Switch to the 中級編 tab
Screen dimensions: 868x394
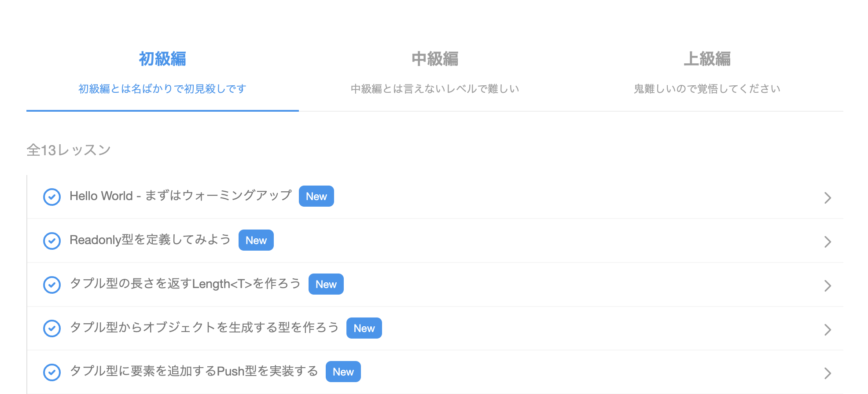[434, 59]
